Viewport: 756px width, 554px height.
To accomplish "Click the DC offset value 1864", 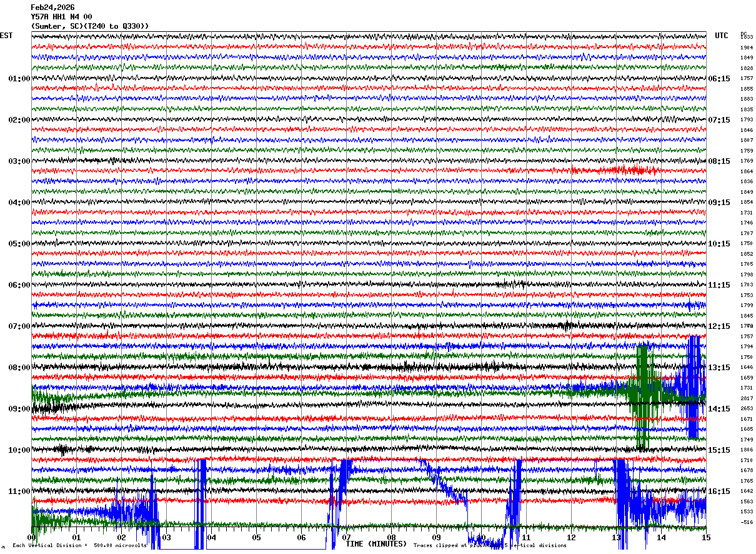I will (747, 171).
